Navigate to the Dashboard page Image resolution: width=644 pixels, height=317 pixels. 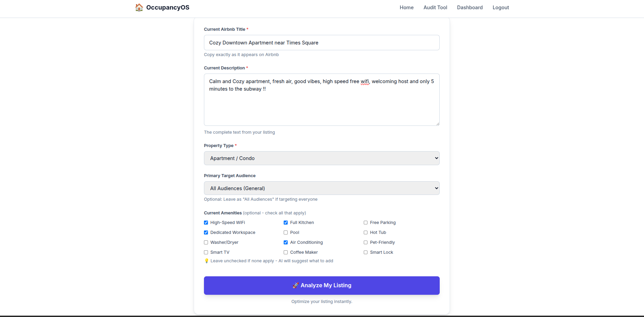[x=469, y=7]
